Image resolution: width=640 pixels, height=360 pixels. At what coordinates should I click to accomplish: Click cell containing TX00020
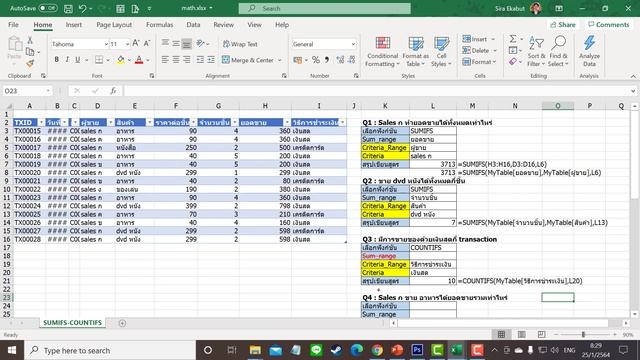pyautogui.click(x=28, y=172)
